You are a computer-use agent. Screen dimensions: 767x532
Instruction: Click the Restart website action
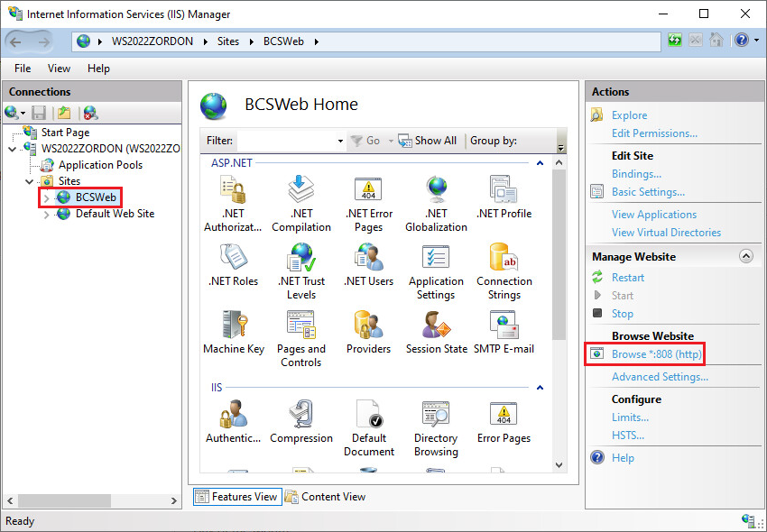click(628, 278)
